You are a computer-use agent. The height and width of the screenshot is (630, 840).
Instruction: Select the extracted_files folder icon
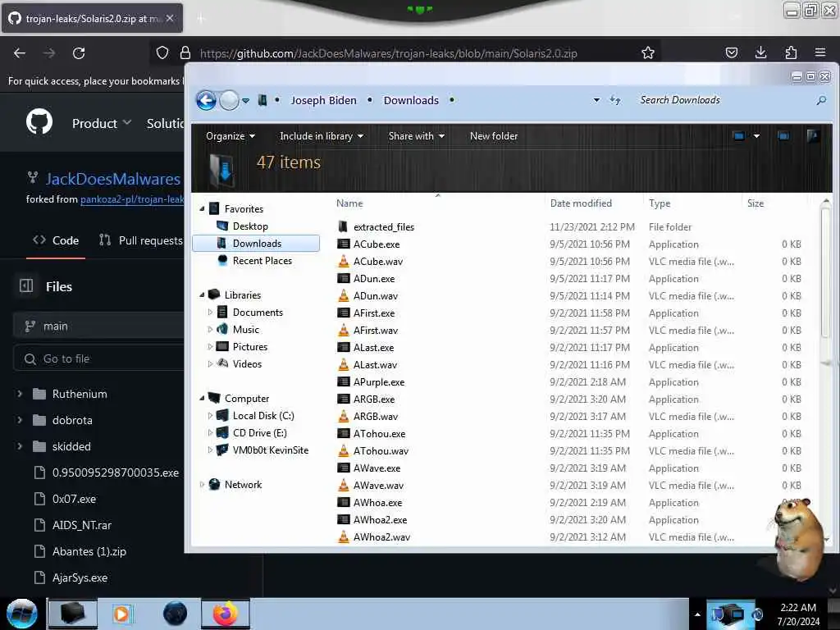(x=343, y=226)
